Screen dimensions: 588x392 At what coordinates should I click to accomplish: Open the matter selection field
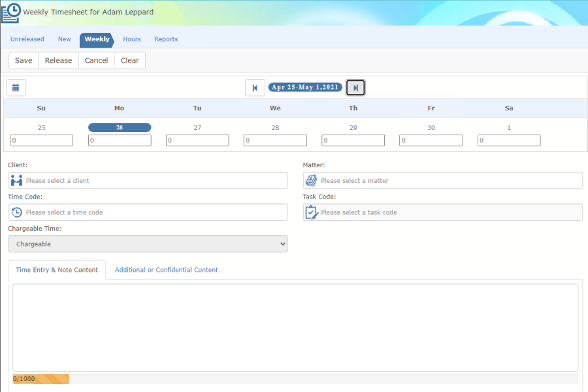[443, 180]
